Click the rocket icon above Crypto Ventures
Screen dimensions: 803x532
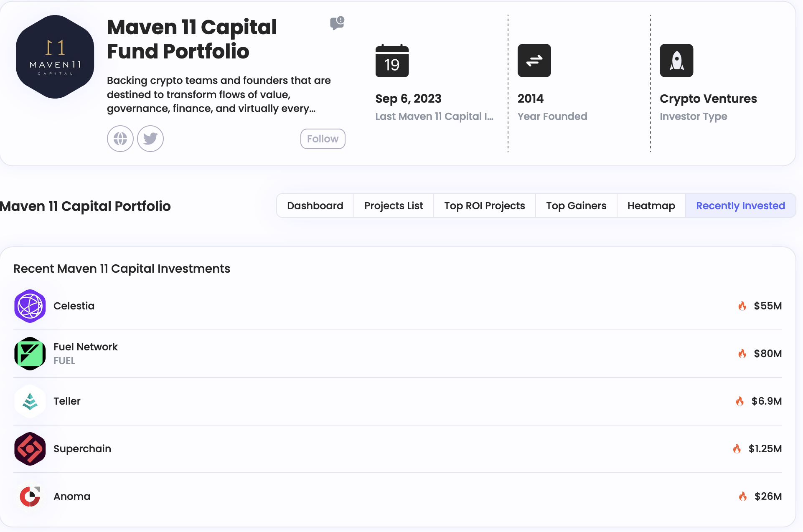tap(676, 61)
